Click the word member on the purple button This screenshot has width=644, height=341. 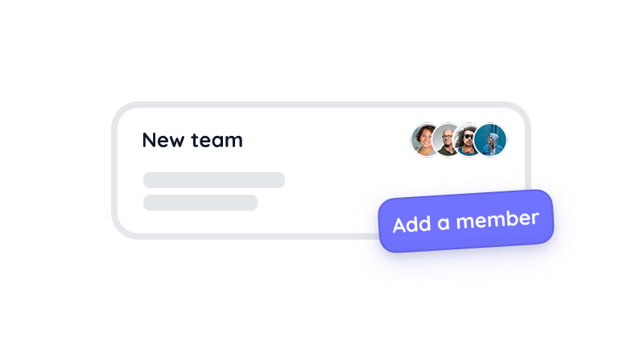(x=497, y=219)
